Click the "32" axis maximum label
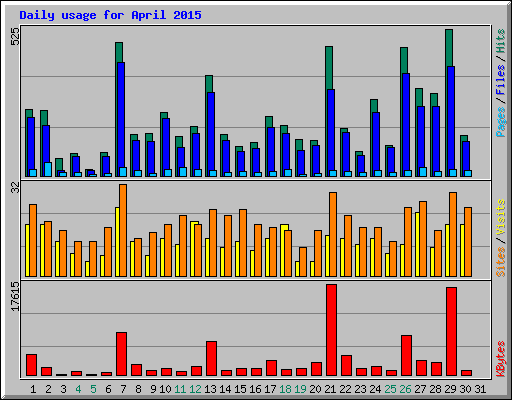Image resolution: width=512 pixels, height=400 pixels. (15, 188)
